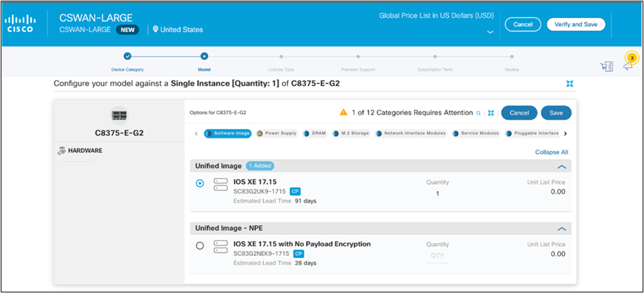
Task: Open the Global Price List dropdown arrow
Action: pos(490,32)
